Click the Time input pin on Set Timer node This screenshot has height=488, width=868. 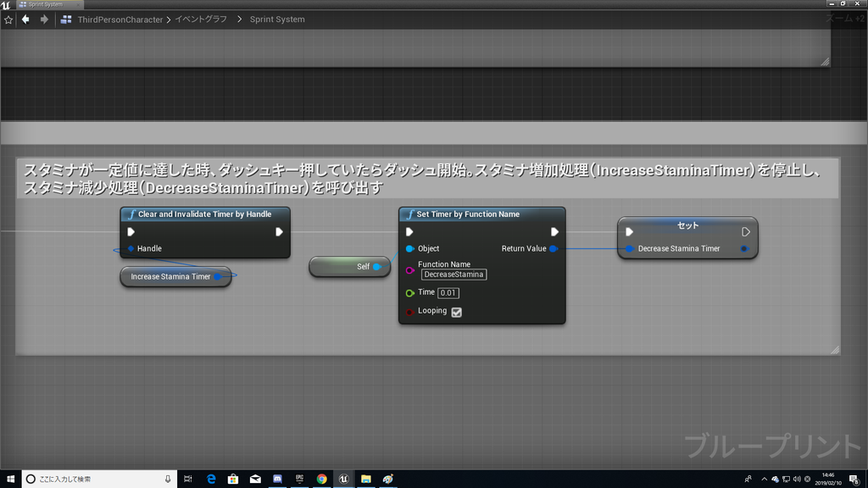[x=410, y=292]
